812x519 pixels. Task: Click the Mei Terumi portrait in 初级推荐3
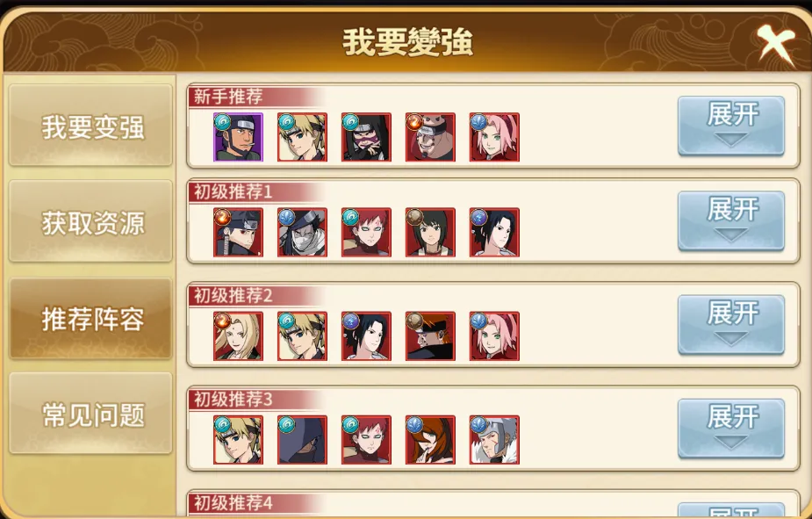(430, 440)
